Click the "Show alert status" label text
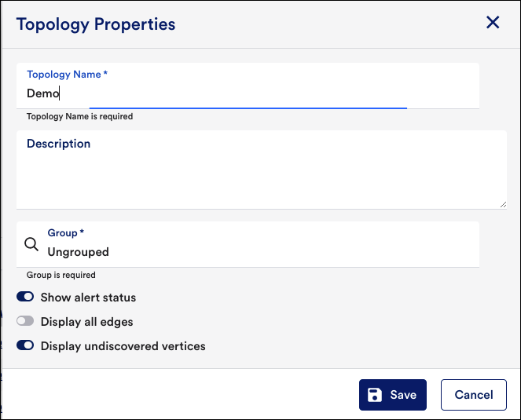Screen dimensions: 521x420 point(88,298)
